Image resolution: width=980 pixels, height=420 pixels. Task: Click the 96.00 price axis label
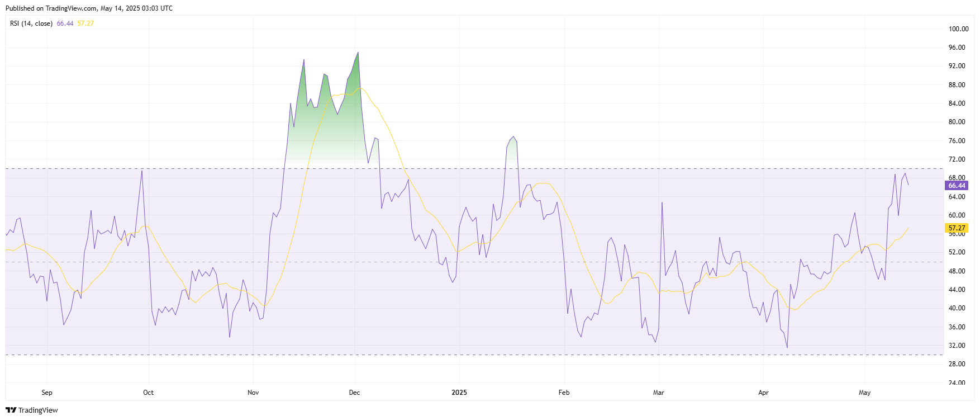click(957, 48)
